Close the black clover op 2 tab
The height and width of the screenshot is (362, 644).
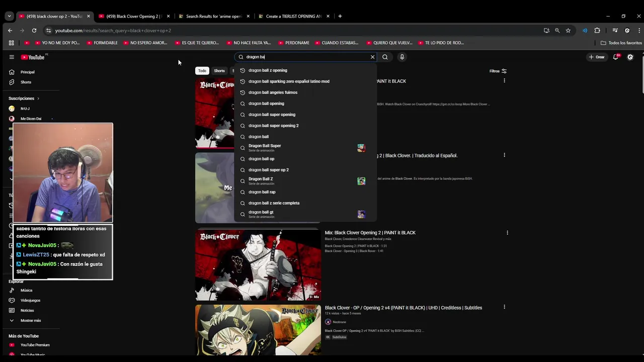89,16
